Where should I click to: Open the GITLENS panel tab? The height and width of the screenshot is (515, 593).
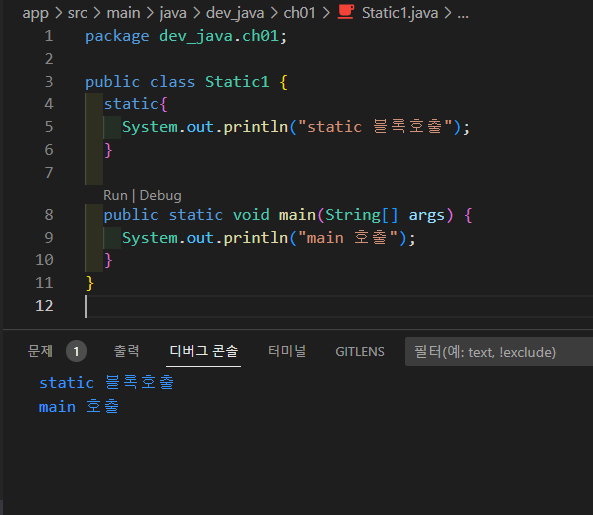point(360,352)
